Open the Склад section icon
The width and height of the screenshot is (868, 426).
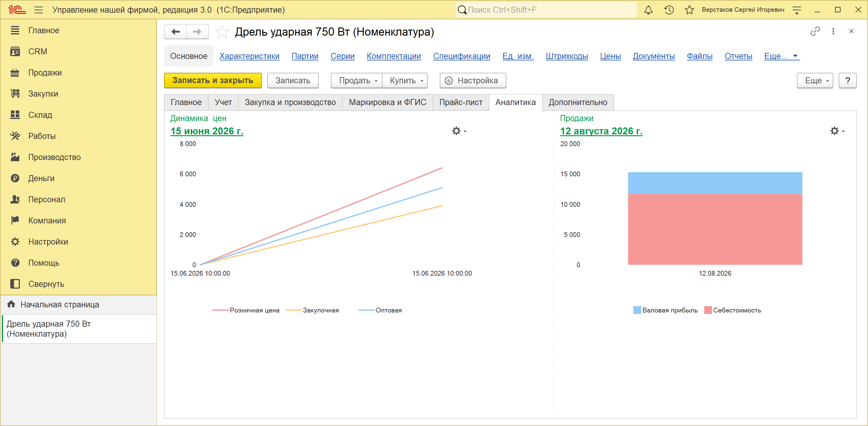[15, 115]
